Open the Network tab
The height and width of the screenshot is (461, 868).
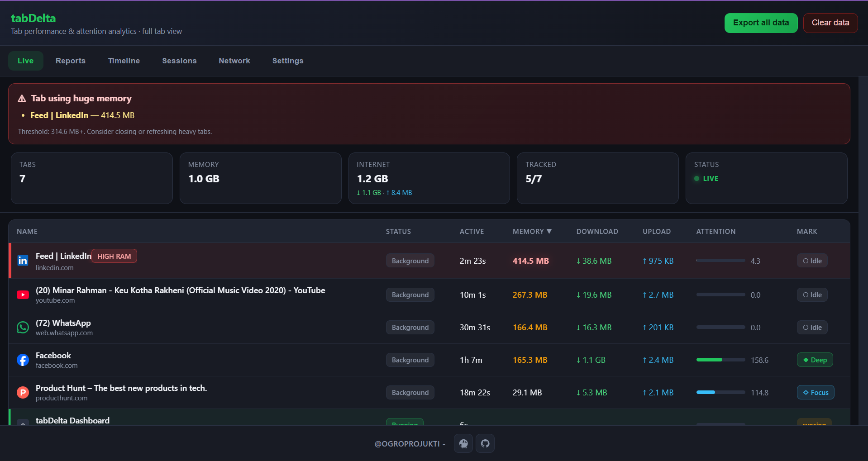pyautogui.click(x=234, y=61)
